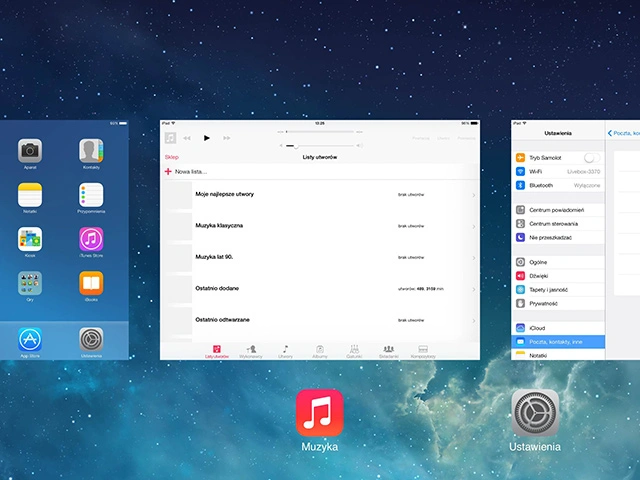Open Centrum sterowania in Settings
Screen dimensions: 640x480
pos(558,224)
